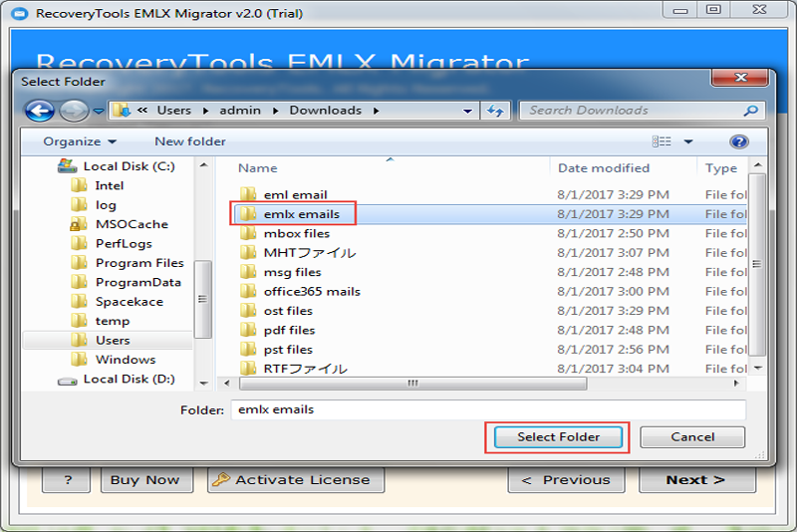Screen dimensions: 797x532
Task: Click the 8/1/2017 2:50 PM date cell
Action: (613, 233)
